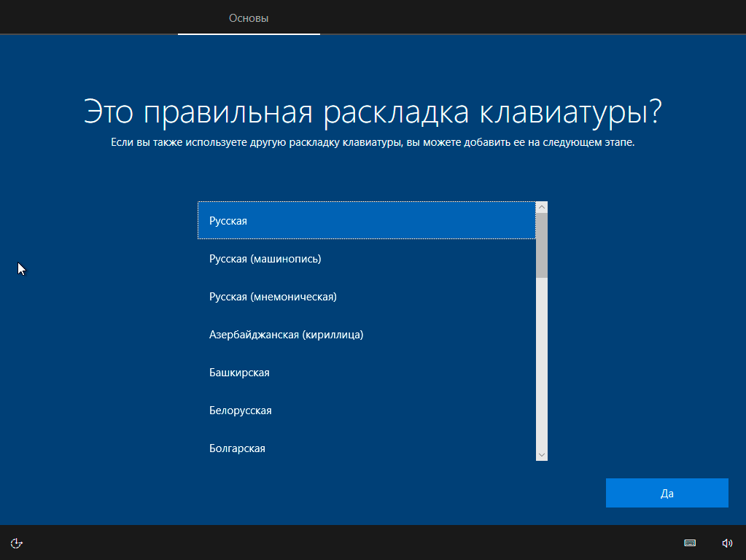746x560 pixels.
Task: Click the volume speaker icon
Action: (x=726, y=542)
